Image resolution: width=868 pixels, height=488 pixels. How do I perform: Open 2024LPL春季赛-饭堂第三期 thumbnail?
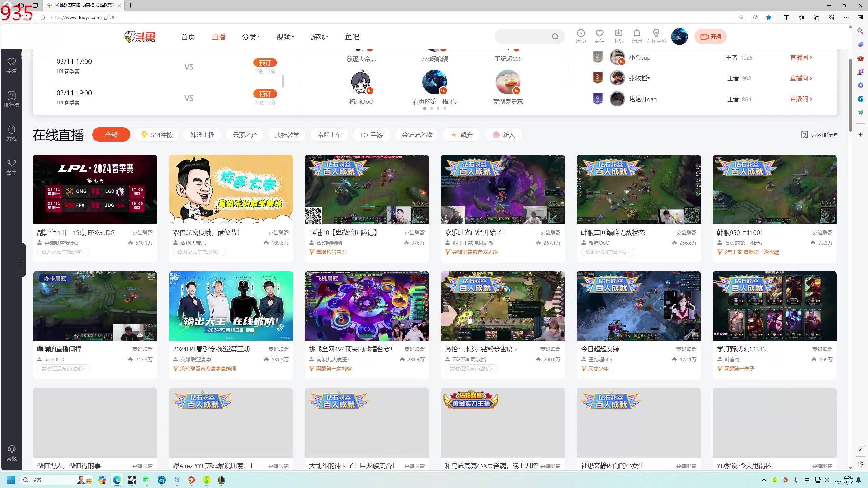click(231, 306)
